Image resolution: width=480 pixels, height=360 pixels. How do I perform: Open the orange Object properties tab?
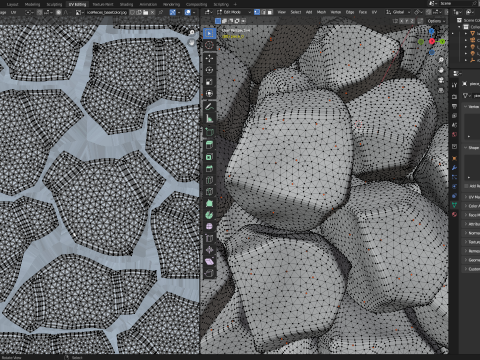454,158
